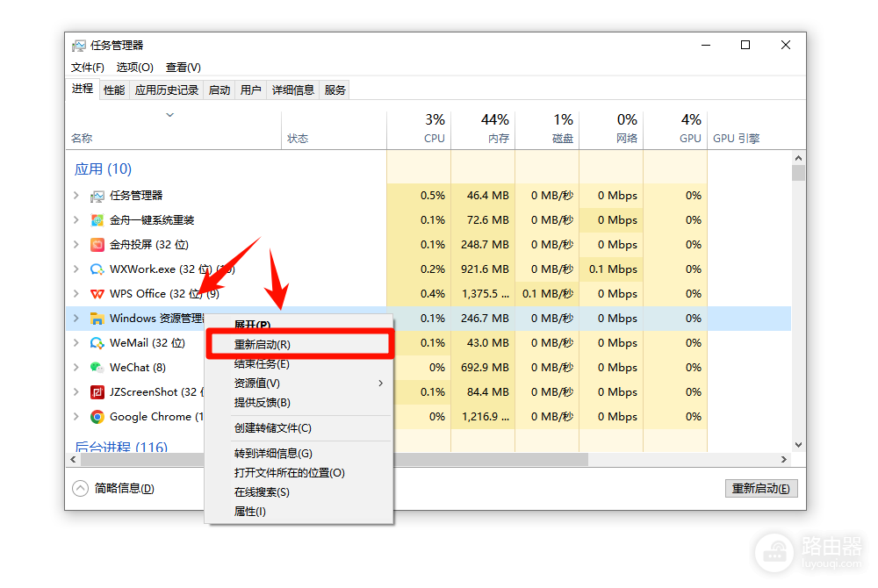The width and height of the screenshot is (878, 588).
Task: Sort by the GPU 引擎 column header
Action: pos(736,138)
